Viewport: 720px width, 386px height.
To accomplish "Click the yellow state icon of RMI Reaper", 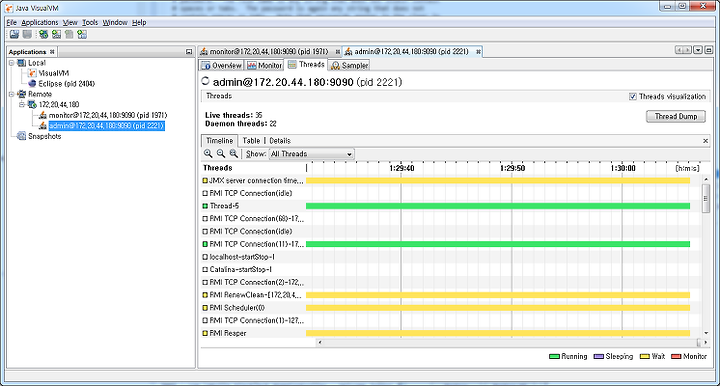I will 205,333.
